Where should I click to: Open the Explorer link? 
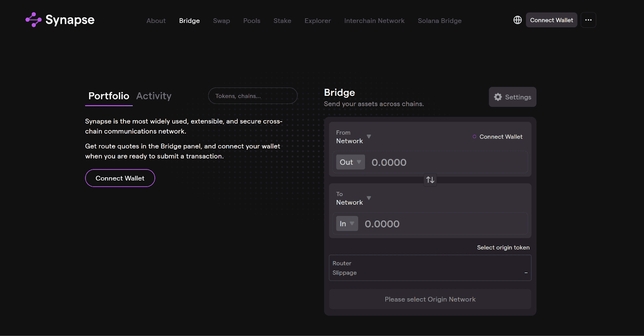pos(318,21)
